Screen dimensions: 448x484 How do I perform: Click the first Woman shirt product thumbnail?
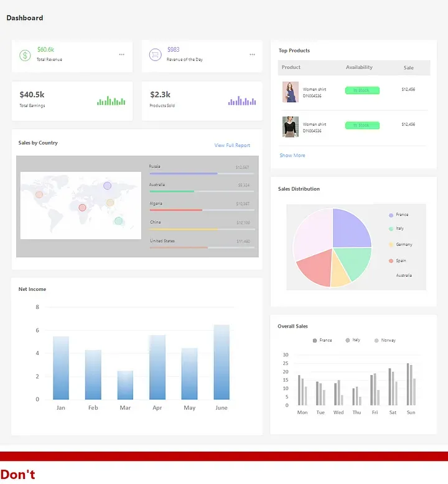[x=291, y=92]
